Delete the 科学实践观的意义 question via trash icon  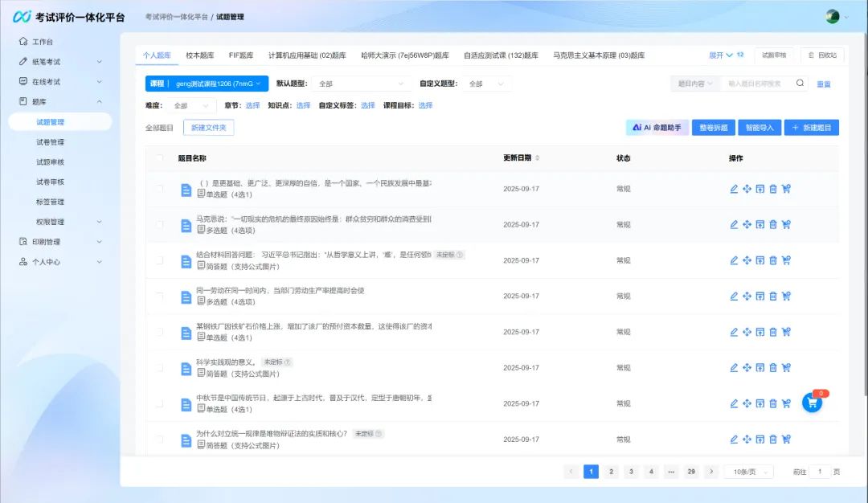(773, 367)
